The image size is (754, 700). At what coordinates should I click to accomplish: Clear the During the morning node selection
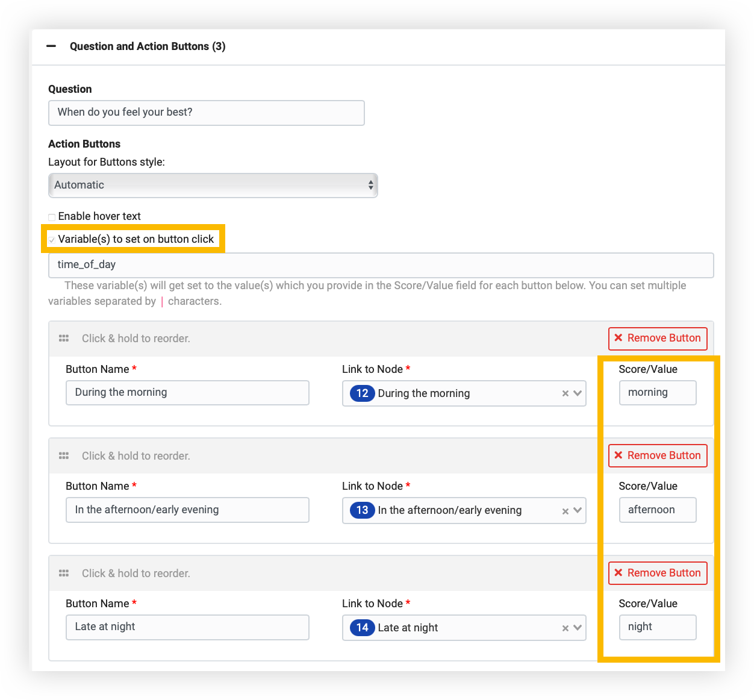click(x=565, y=393)
